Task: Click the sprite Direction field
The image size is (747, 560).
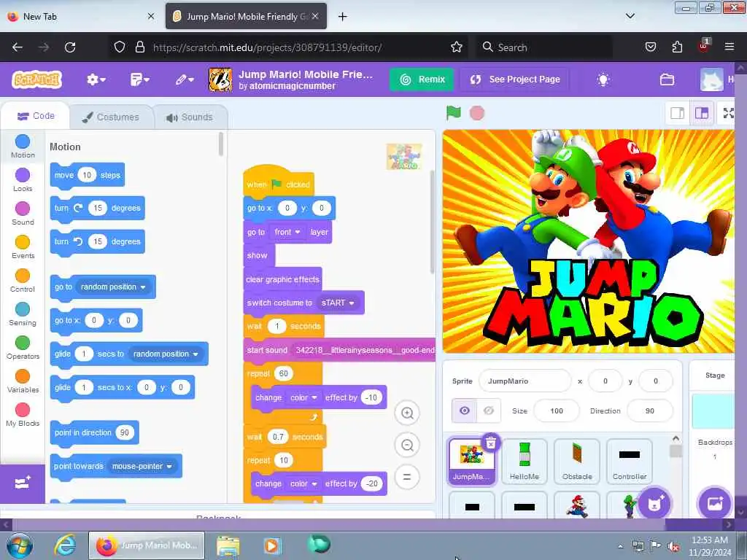Action: pos(650,411)
